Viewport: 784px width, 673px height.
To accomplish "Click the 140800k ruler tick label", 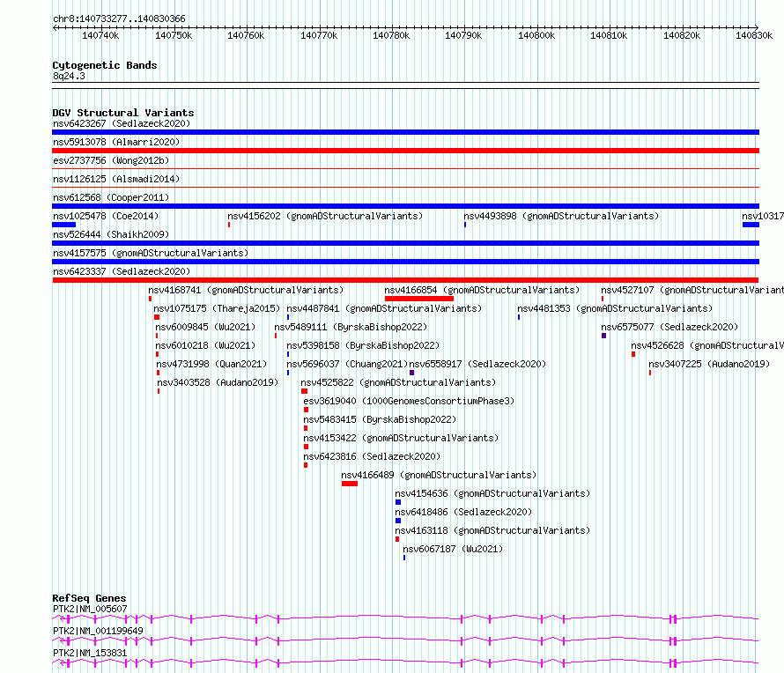I will click(x=536, y=36).
